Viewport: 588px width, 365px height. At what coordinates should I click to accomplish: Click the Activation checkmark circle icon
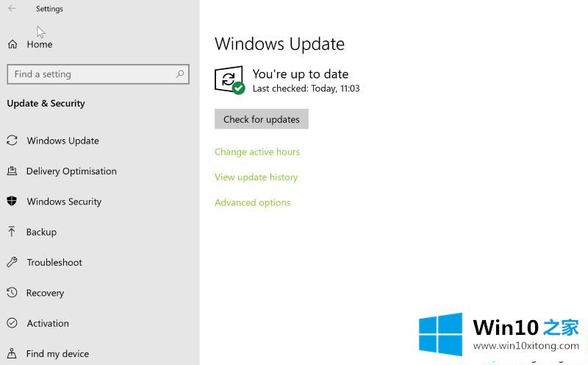point(12,323)
